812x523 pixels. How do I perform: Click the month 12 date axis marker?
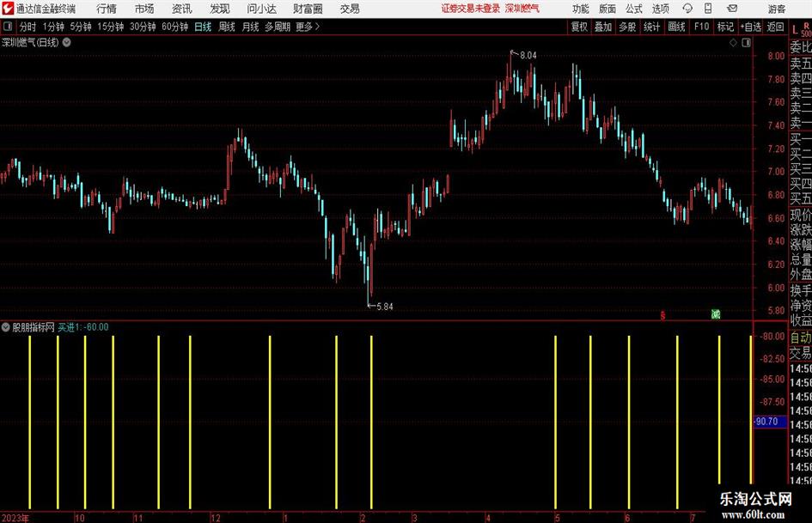tap(215, 518)
